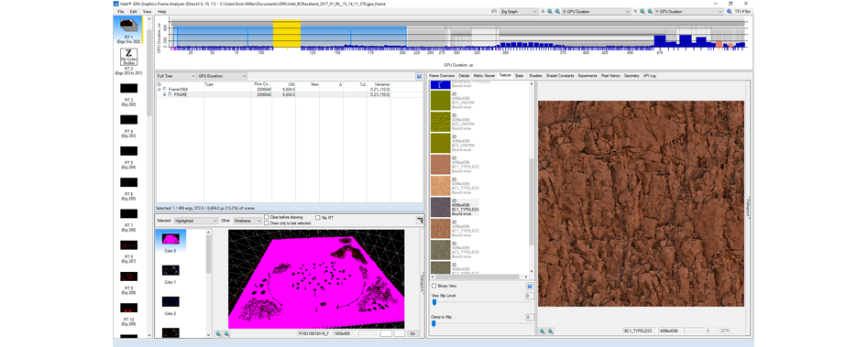
Task: Open the Full Tree dropdown
Action: 176,76
